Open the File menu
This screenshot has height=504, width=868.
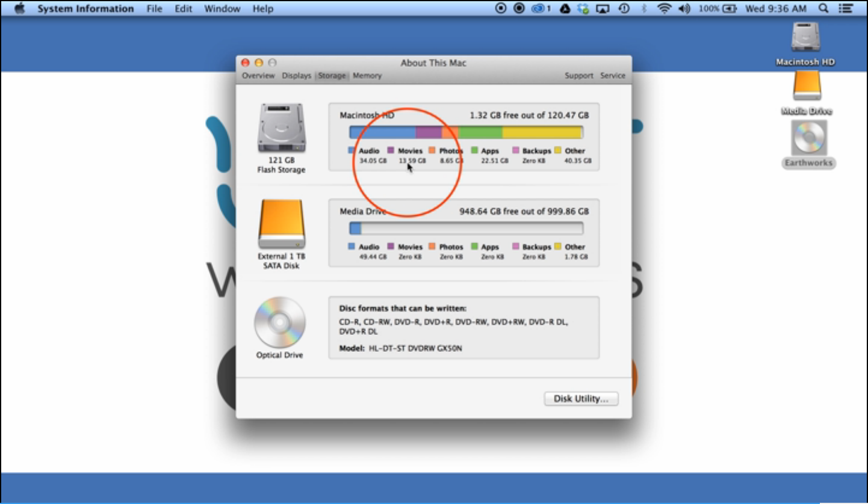[x=154, y=9]
